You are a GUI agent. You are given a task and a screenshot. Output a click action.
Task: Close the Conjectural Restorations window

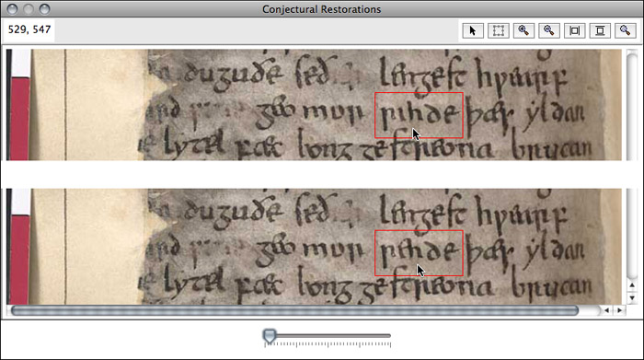click(12, 8)
